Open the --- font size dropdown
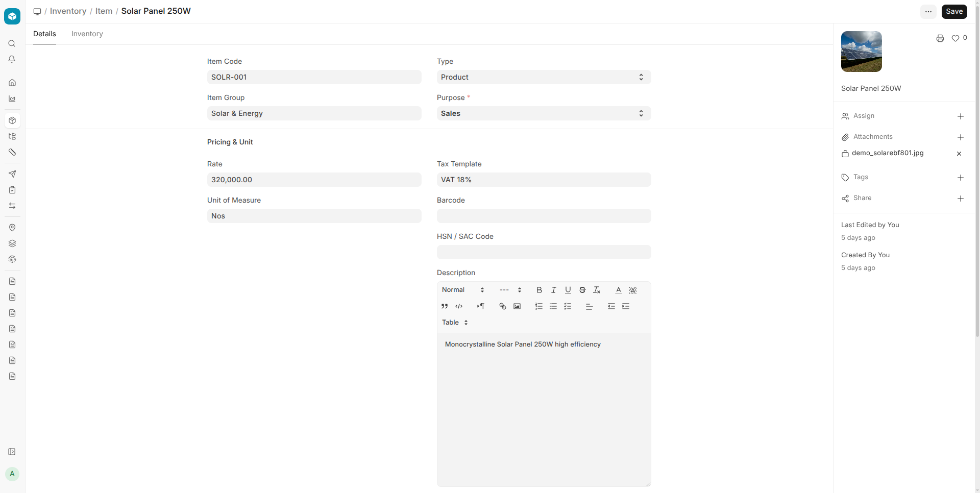Image resolution: width=980 pixels, height=493 pixels. pyautogui.click(x=510, y=290)
